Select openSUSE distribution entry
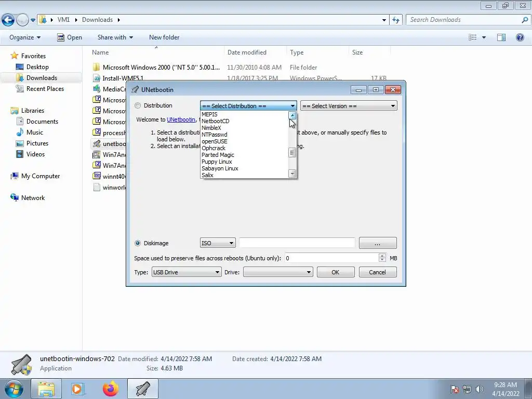This screenshot has height=399, width=532. click(x=215, y=141)
